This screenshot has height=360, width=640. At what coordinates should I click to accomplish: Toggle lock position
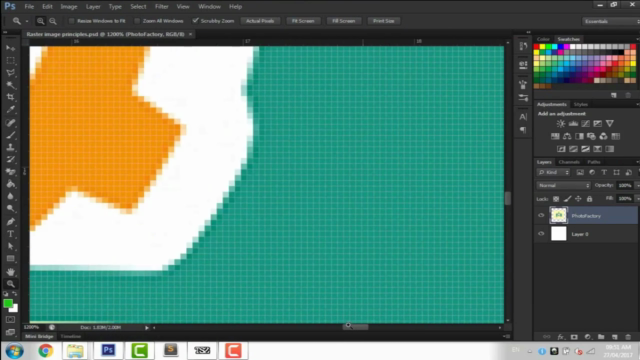(x=578, y=199)
